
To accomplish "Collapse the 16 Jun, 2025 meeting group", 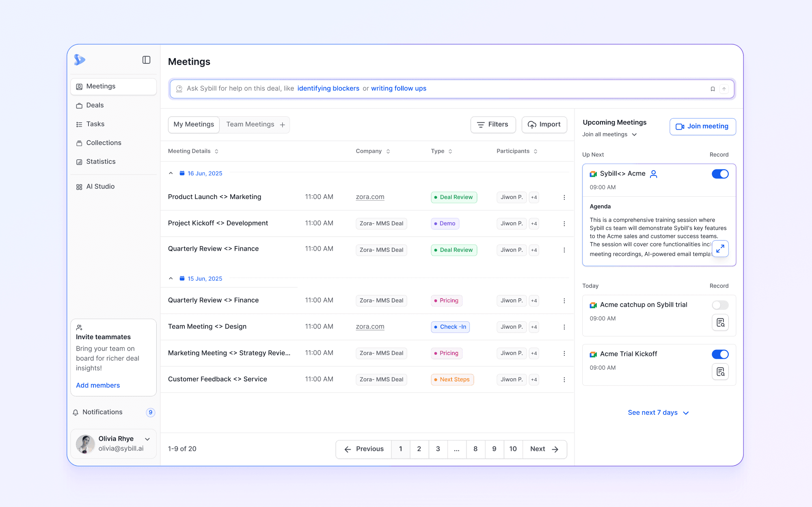I will click(171, 173).
